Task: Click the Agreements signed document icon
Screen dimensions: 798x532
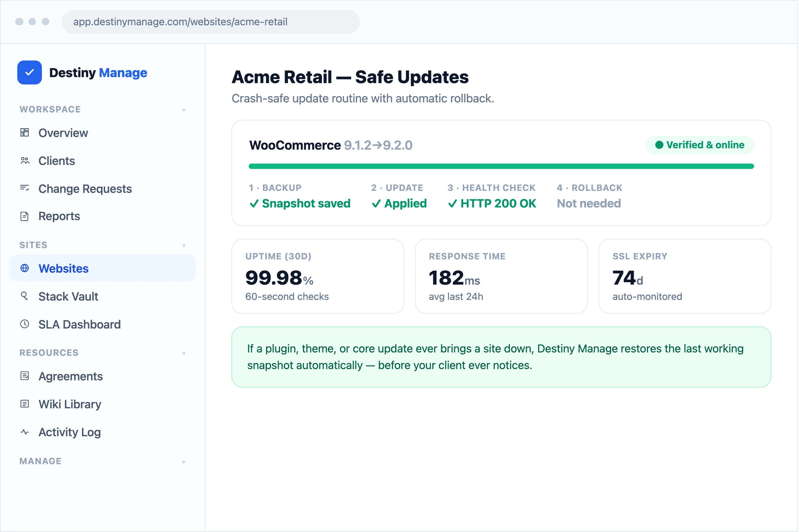Action: click(25, 376)
